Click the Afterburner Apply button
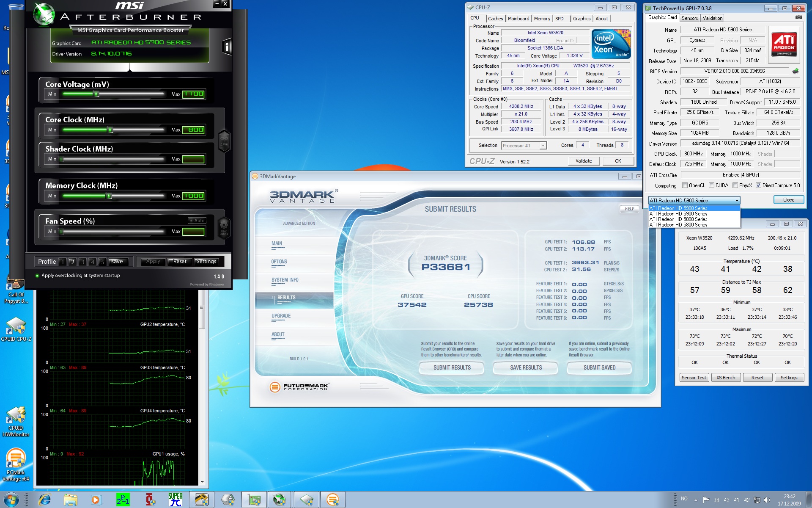 153,262
